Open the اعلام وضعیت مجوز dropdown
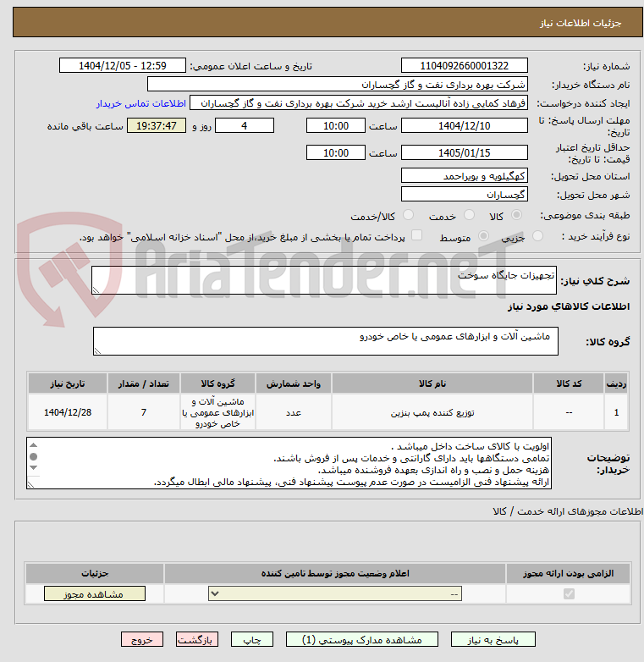Viewport: 644px width, 662px height. (335, 593)
